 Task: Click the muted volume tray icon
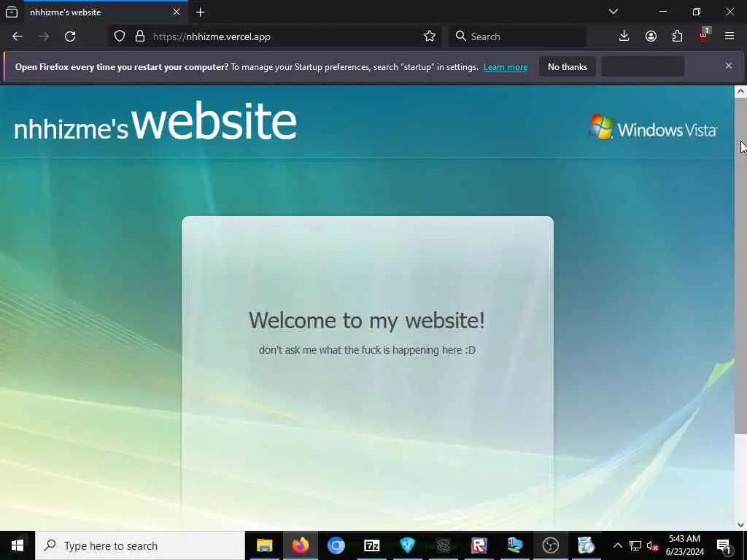(x=653, y=545)
